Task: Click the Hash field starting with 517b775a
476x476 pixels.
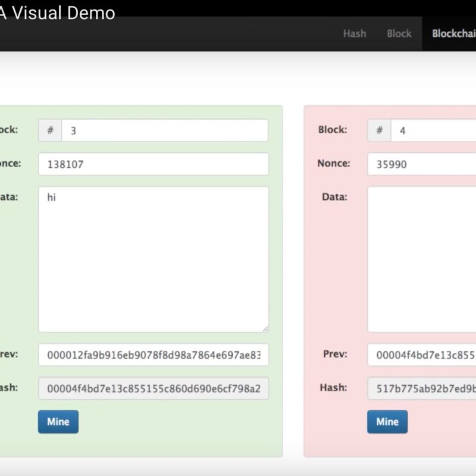Action: (421, 389)
